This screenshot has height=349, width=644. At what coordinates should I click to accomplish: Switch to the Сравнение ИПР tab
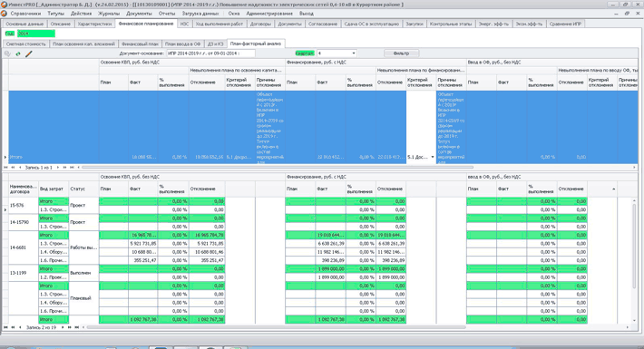[x=565, y=24]
